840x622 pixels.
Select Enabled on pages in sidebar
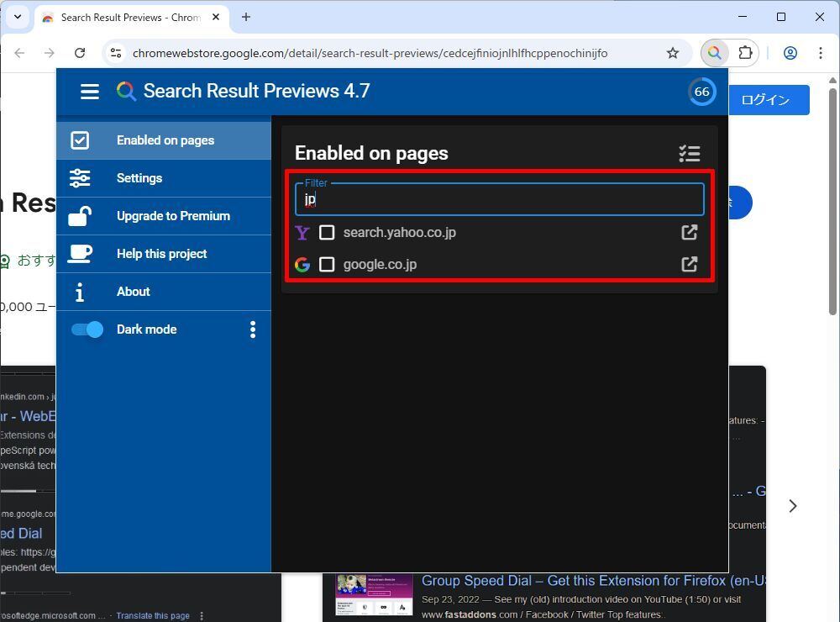tap(164, 140)
